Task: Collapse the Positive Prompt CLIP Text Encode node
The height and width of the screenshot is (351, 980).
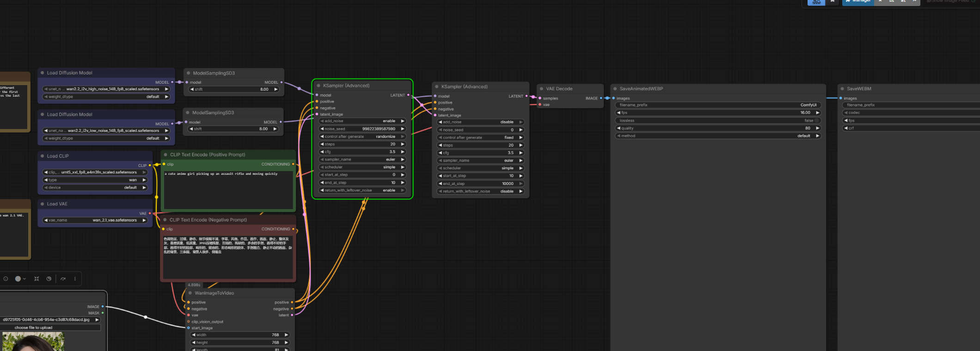Action: (165, 155)
